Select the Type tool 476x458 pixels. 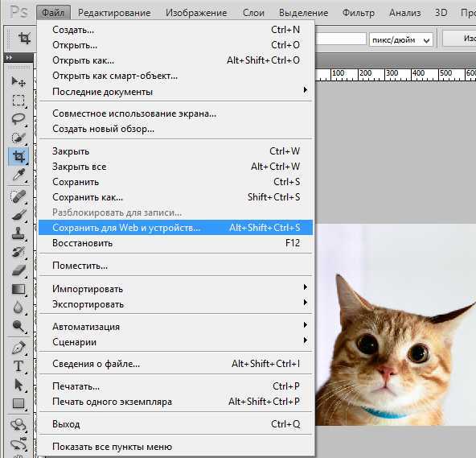(18, 366)
